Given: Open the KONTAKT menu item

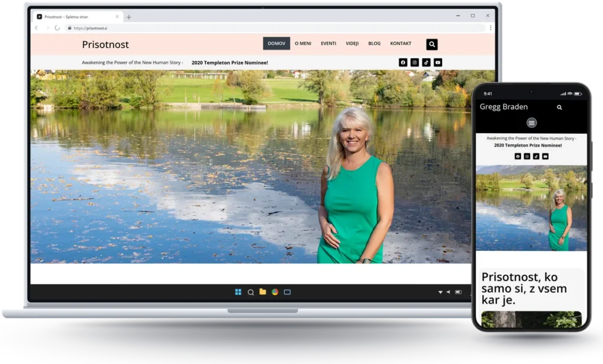Looking at the screenshot, I should tap(400, 44).
